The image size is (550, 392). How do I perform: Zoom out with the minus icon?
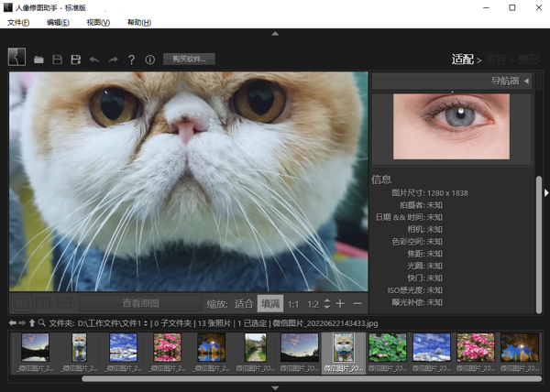tap(357, 303)
